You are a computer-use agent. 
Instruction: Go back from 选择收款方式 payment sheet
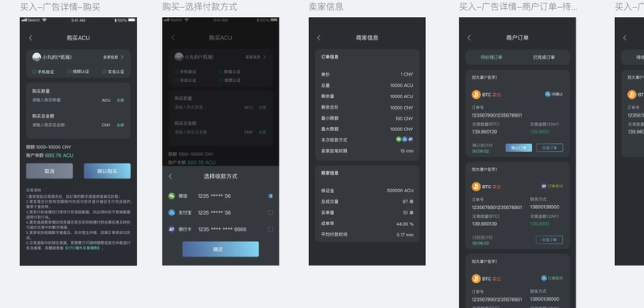coord(171,176)
